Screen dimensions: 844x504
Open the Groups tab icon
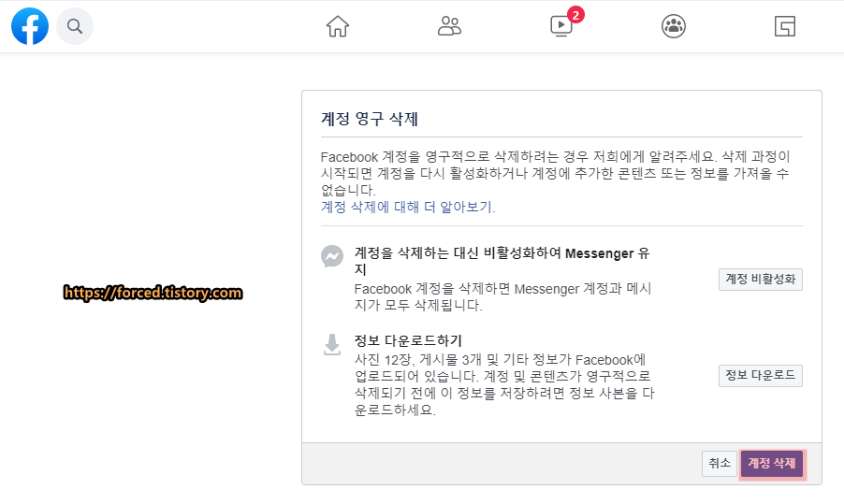coord(674,26)
